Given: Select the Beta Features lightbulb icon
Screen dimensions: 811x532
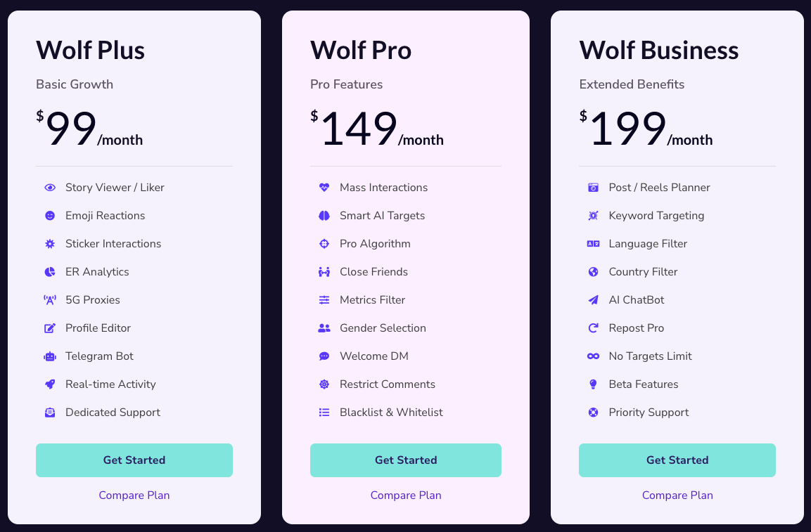Looking at the screenshot, I should tap(593, 384).
